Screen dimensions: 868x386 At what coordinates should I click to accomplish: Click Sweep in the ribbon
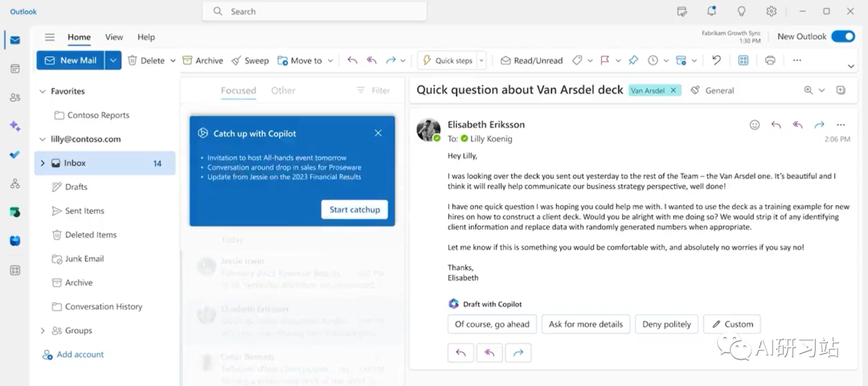(x=250, y=60)
